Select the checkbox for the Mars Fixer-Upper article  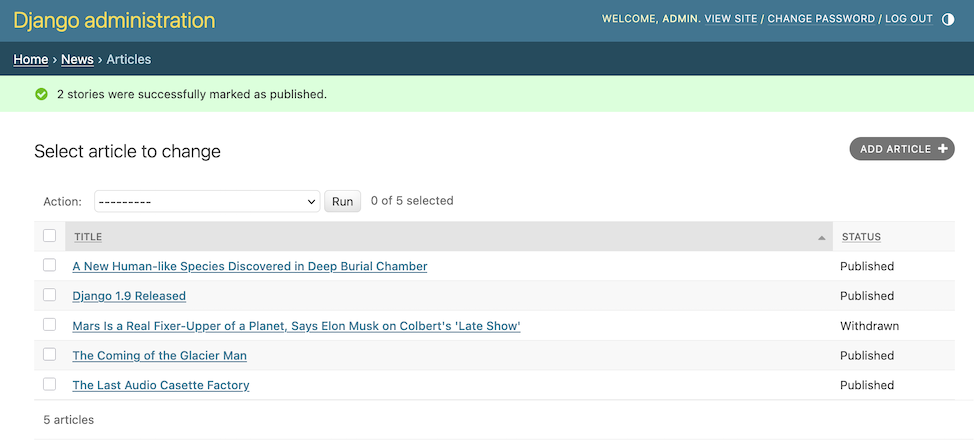pyautogui.click(x=50, y=325)
